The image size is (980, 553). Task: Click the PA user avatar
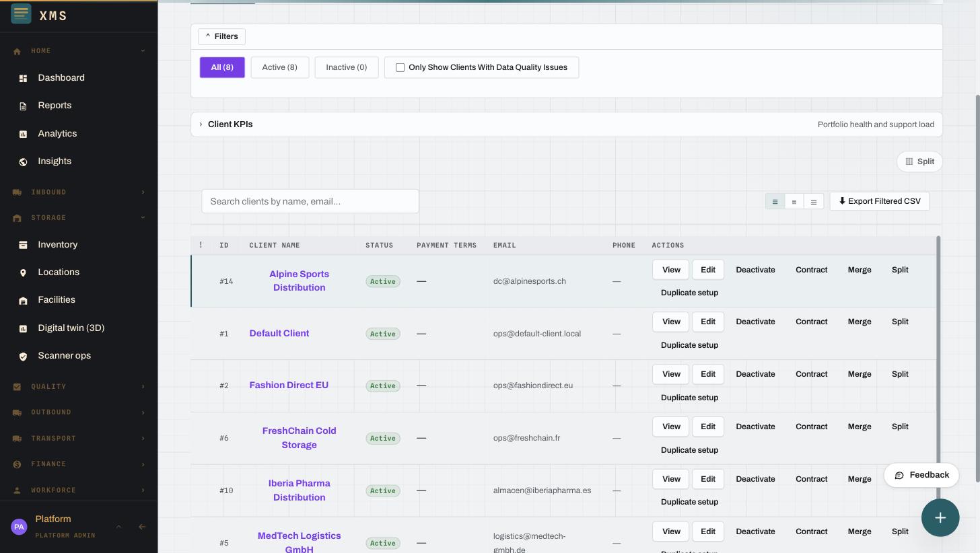pyautogui.click(x=19, y=527)
